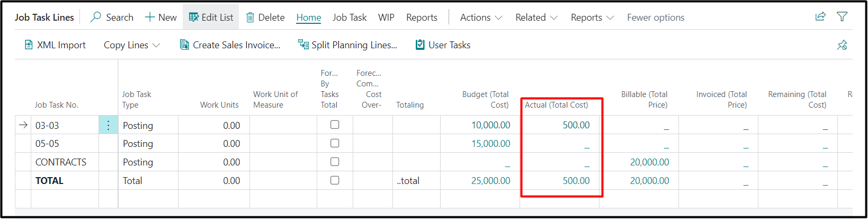Image resolution: width=868 pixels, height=219 pixels.
Task: Open row options for job task 03-03
Action: (x=108, y=125)
